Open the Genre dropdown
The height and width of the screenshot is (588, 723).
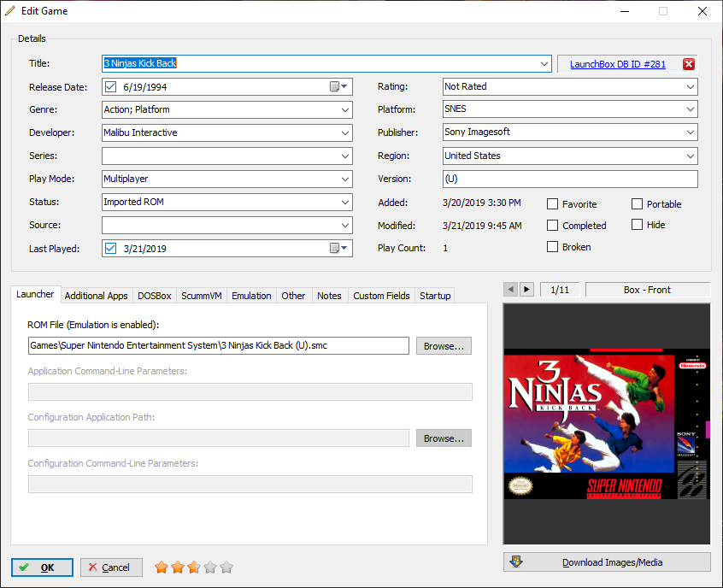click(x=345, y=109)
